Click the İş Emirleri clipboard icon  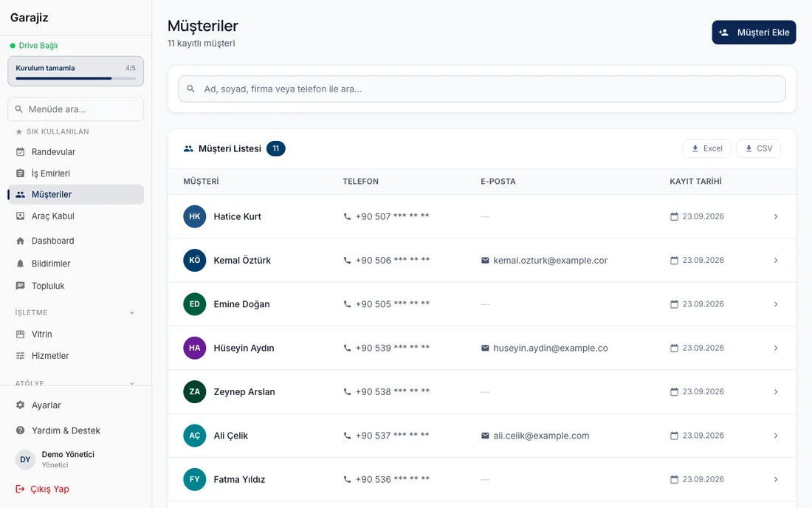pyautogui.click(x=20, y=173)
